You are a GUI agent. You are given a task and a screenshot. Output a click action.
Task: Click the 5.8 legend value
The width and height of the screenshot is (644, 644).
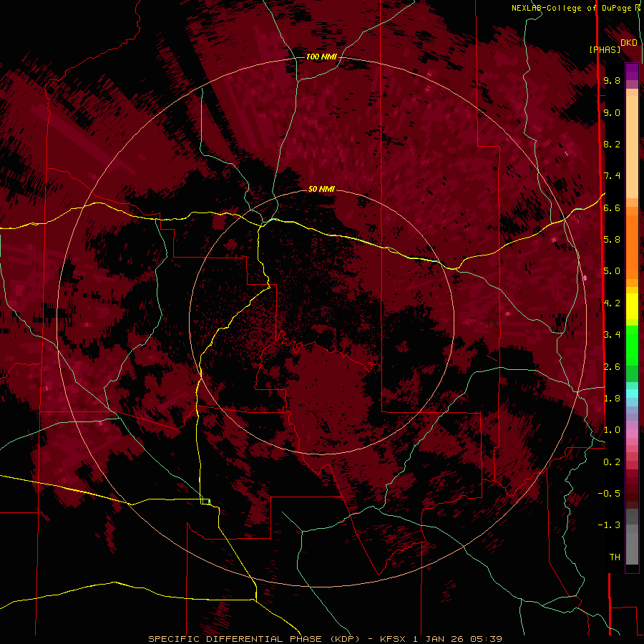point(612,240)
